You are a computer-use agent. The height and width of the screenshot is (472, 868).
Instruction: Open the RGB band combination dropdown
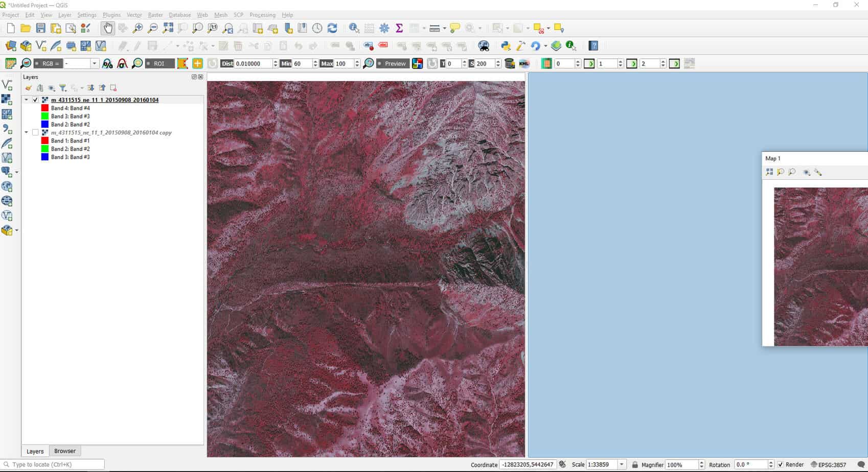tap(95, 63)
